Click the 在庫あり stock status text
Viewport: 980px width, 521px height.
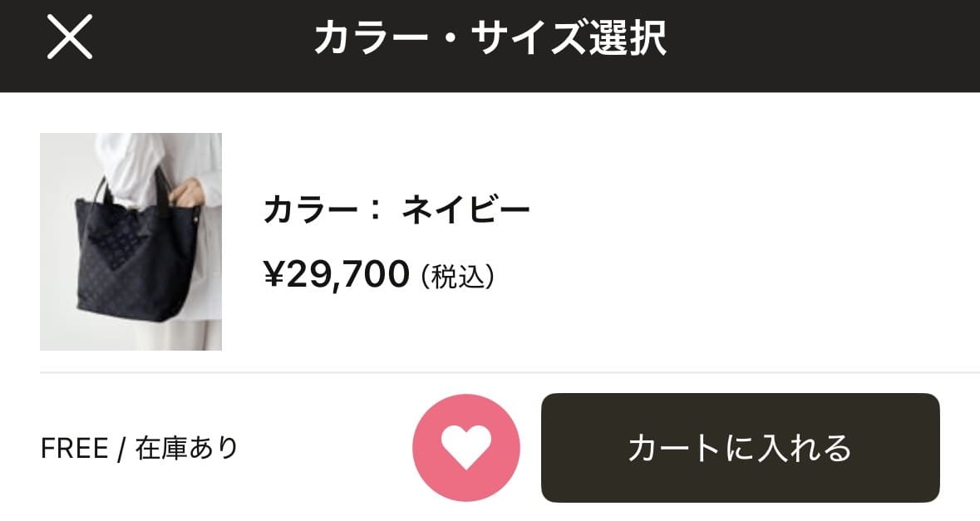(x=187, y=449)
